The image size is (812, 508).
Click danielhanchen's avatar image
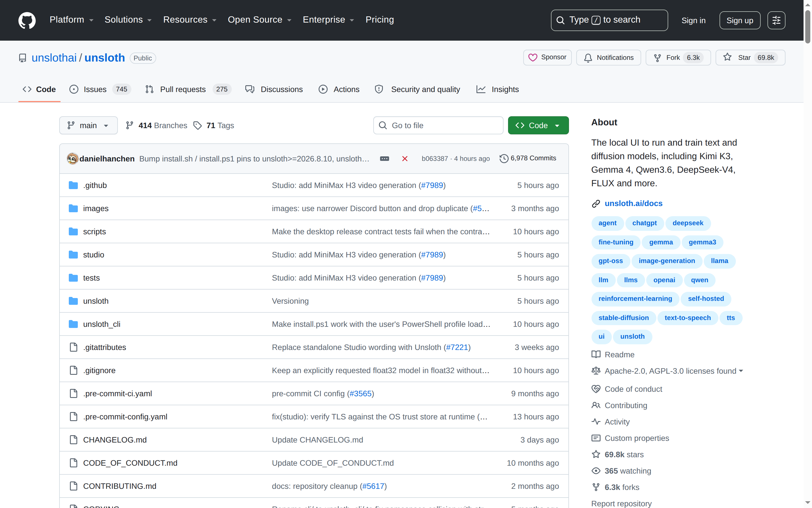pyautogui.click(x=72, y=159)
